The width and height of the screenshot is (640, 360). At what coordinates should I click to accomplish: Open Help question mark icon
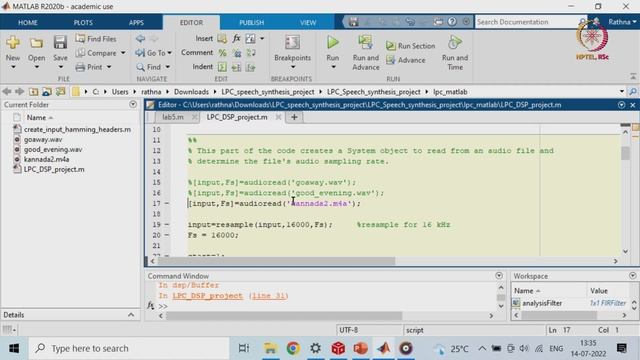pos(452,22)
